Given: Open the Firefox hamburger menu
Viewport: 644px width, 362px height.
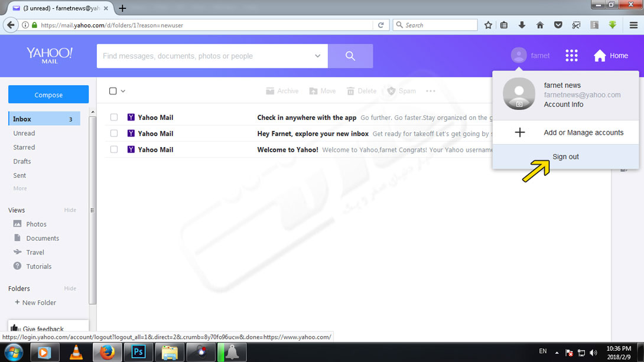Looking at the screenshot, I should (x=633, y=25).
